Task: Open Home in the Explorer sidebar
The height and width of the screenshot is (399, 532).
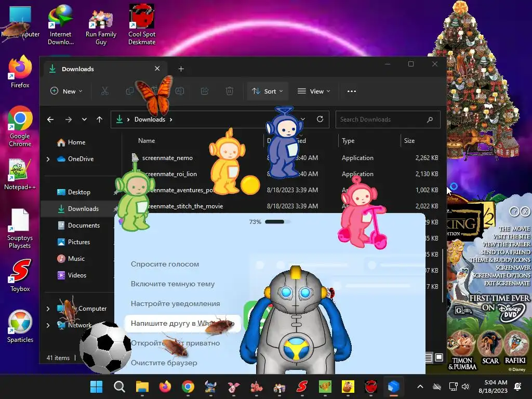Action: 71,142
